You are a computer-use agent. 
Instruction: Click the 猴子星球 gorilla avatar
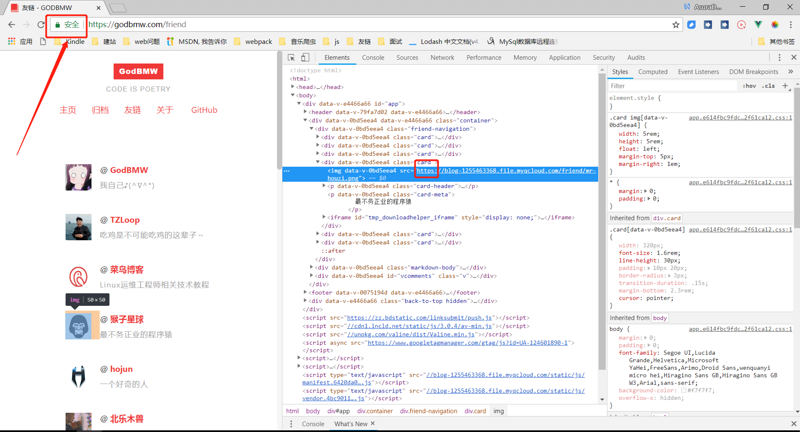tap(79, 326)
